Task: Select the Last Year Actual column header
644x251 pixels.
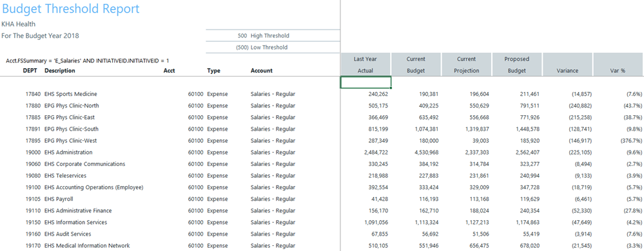Action: click(x=365, y=64)
